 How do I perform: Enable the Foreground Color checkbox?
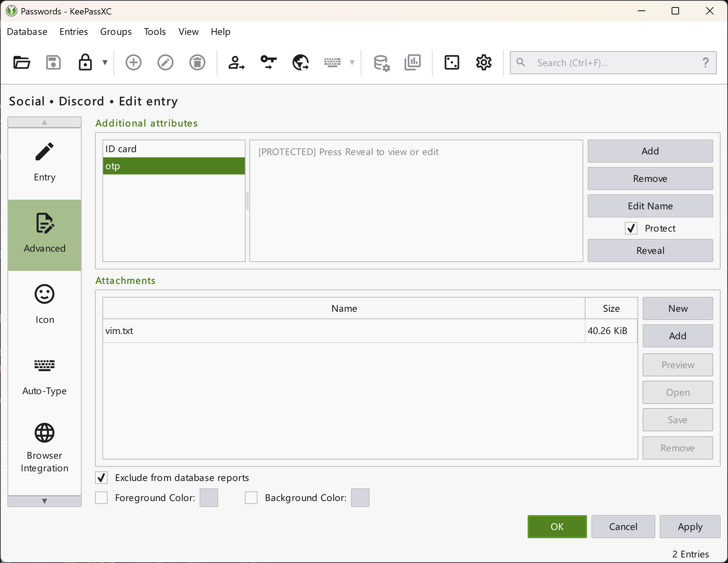point(101,498)
